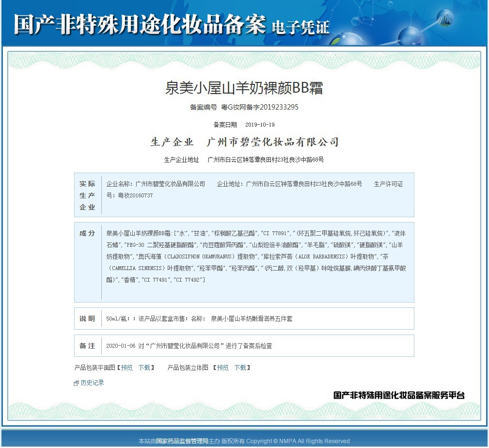
Task: Click the 产品包装平面图 label
Action: click(x=95, y=368)
